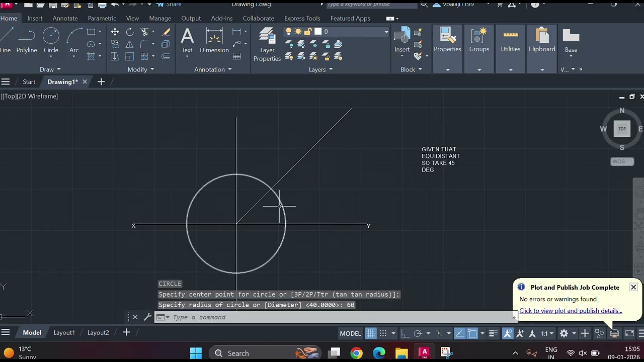Select the Ellipse tool icon
Viewport: 644px width, 362px height.
(x=91, y=44)
